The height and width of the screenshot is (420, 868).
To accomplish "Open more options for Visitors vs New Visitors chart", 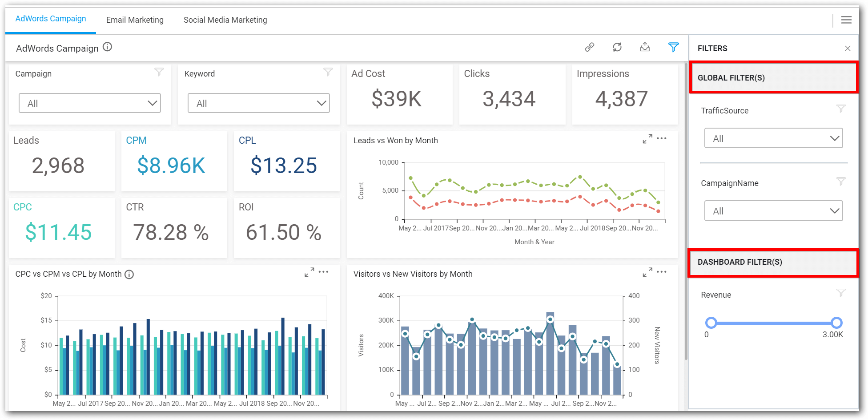I will point(662,272).
